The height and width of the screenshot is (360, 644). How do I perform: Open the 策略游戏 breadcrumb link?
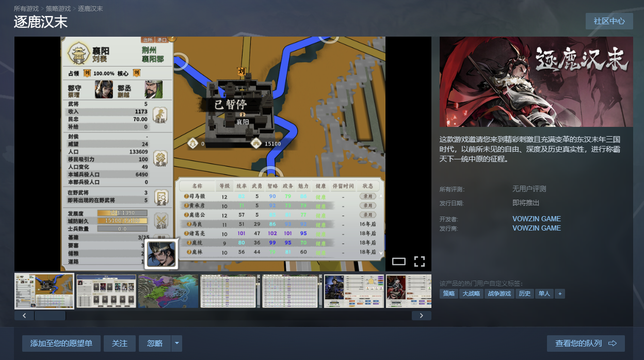[x=58, y=9]
